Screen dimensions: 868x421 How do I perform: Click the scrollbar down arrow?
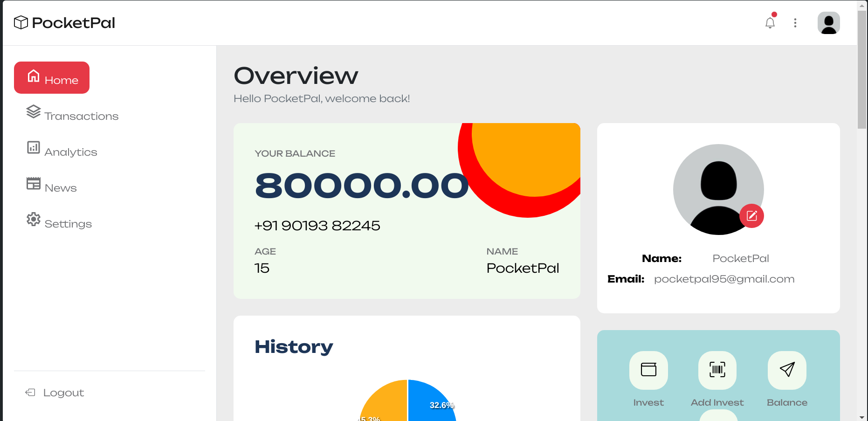click(862, 417)
